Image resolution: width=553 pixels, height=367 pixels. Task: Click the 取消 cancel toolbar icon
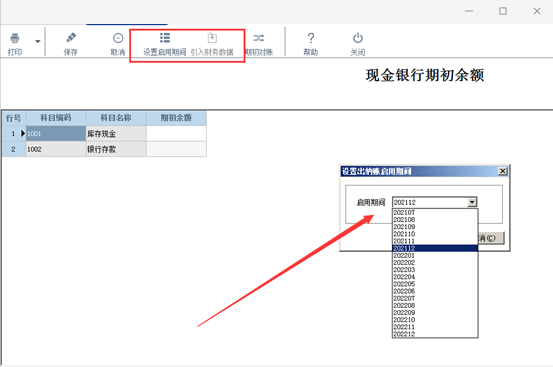pos(118,38)
